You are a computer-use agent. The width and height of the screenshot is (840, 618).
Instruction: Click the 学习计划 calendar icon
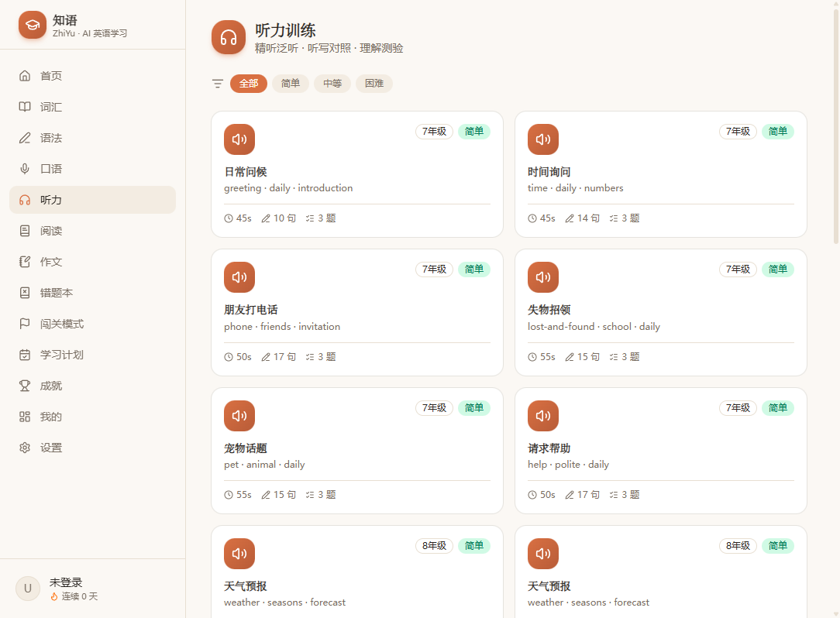point(25,355)
